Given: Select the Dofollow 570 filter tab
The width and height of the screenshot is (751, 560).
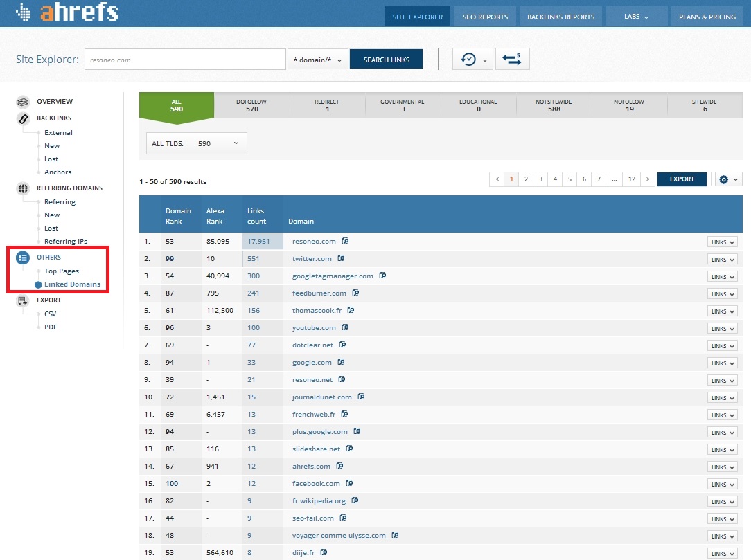Looking at the screenshot, I should pos(251,105).
